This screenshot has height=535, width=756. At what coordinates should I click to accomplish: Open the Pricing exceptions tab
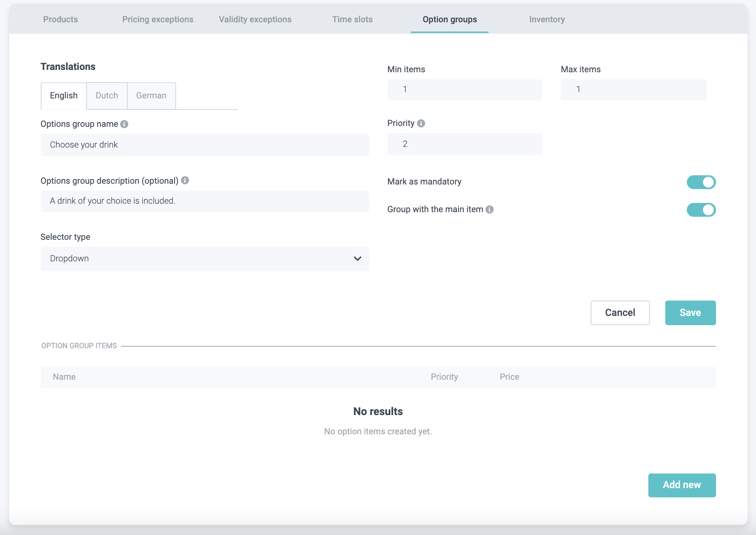pyautogui.click(x=158, y=20)
